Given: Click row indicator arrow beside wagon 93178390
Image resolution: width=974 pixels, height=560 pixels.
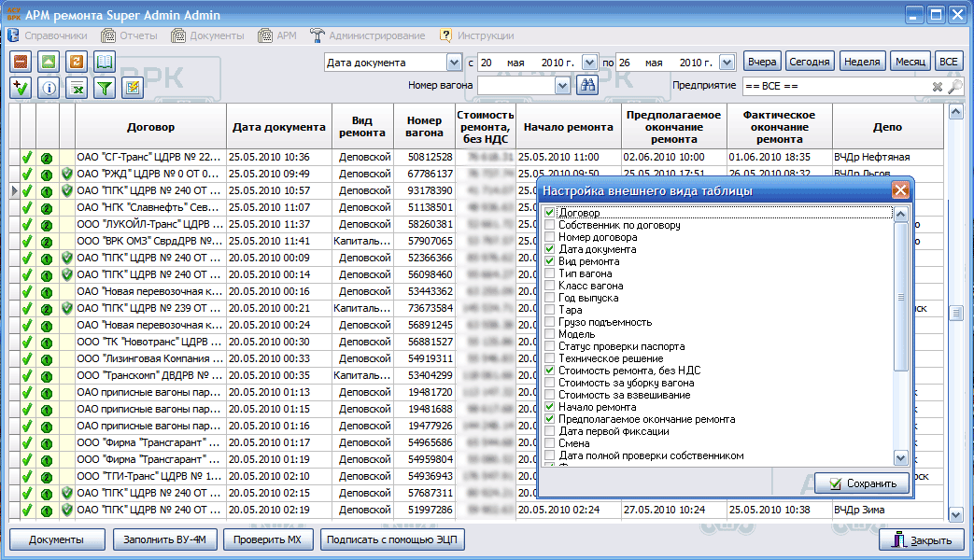Looking at the screenshot, I should point(14,190).
